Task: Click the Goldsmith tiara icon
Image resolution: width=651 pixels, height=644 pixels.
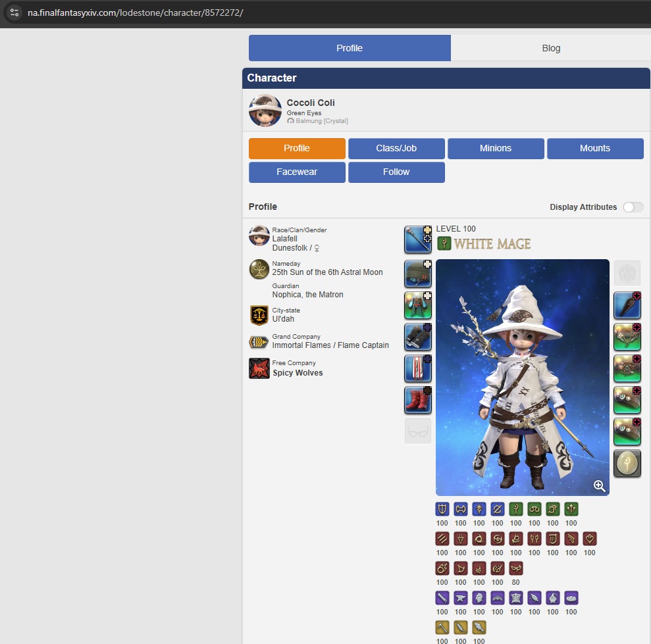Action: [x=498, y=598]
